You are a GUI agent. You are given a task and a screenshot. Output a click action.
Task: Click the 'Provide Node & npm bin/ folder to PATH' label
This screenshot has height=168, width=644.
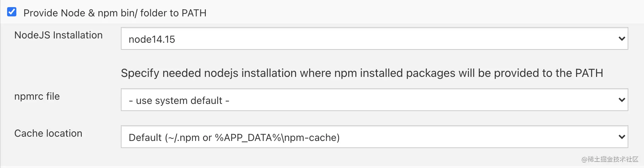pyautogui.click(x=115, y=13)
